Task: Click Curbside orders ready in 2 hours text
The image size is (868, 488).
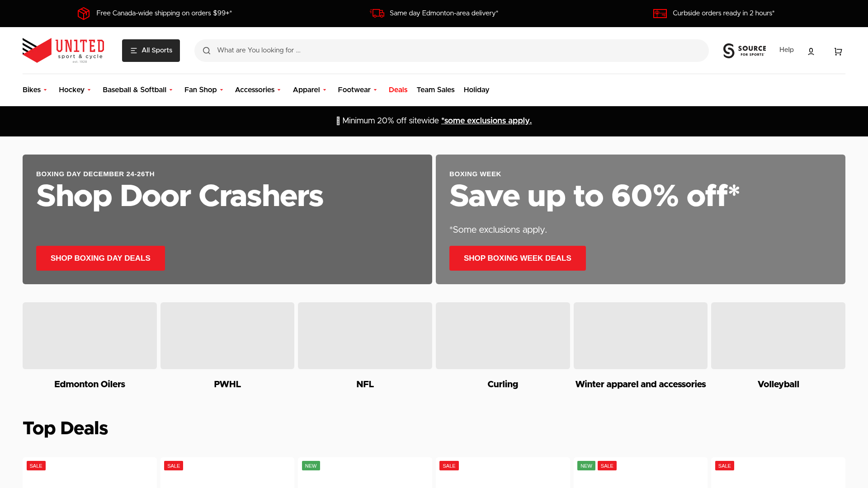Action: coord(723,13)
